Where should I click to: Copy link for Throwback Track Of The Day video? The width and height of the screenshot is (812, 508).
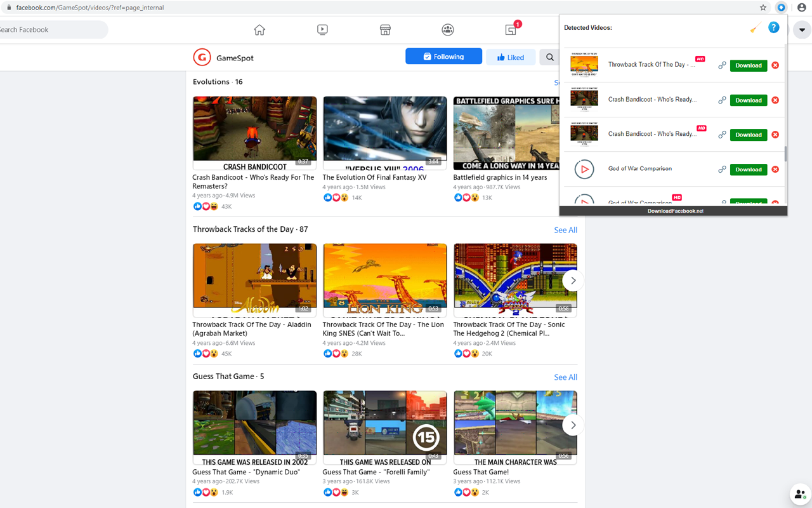tap(722, 65)
